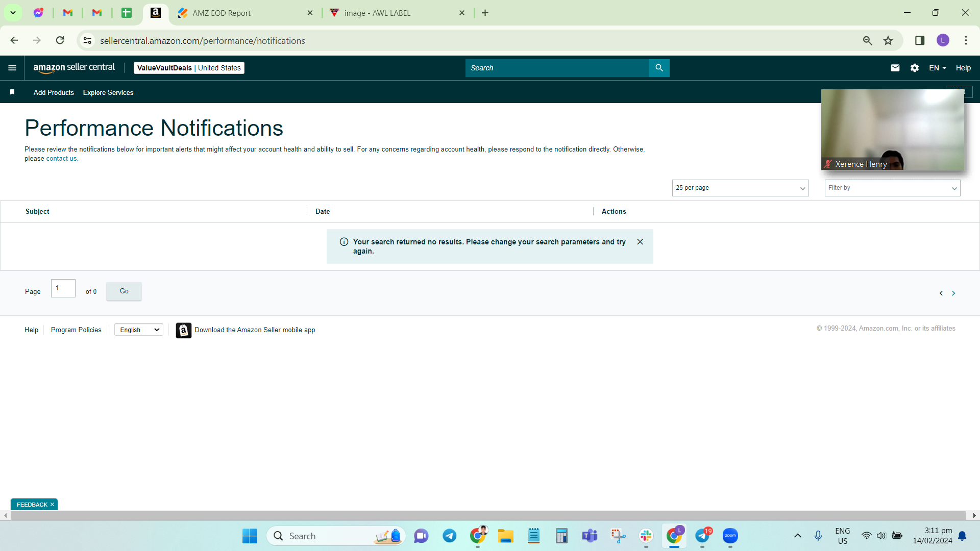Image resolution: width=980 pixels, height=551 pixels.
Task: Click the bookmark flag icon
Action: 12,92
